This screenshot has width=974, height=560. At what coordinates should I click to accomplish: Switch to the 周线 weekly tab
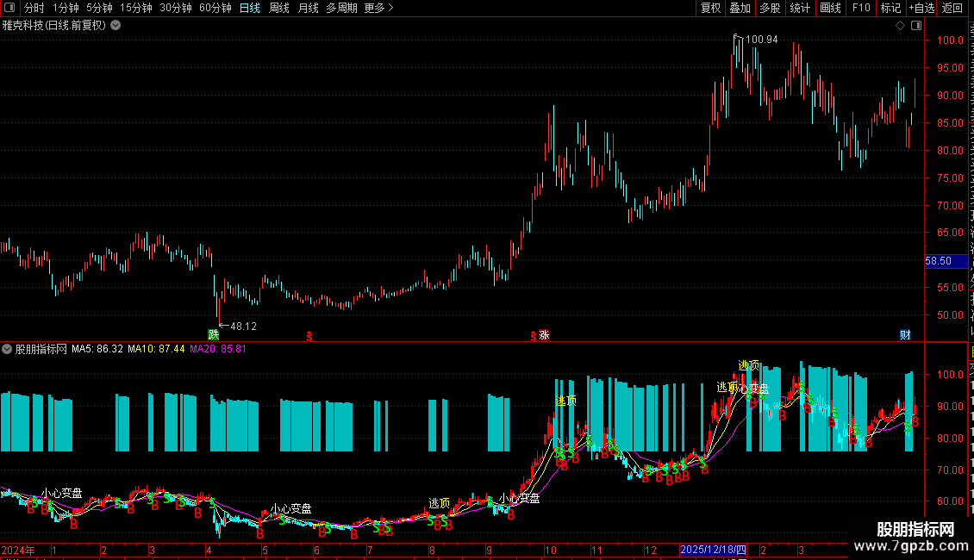click(x=279, y=8)
